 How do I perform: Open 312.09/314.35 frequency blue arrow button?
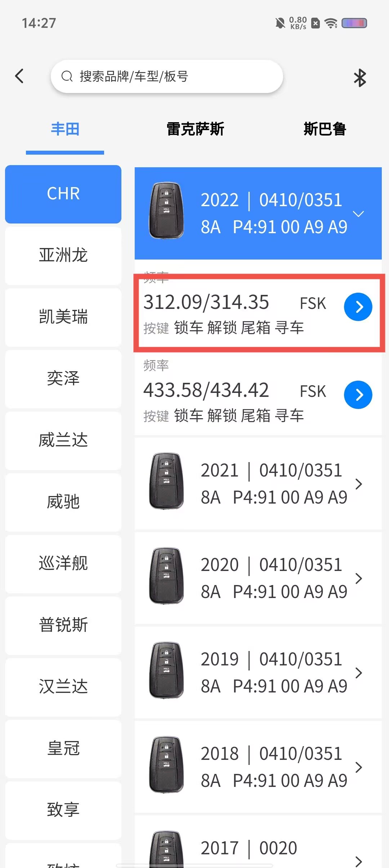[358, 307]
